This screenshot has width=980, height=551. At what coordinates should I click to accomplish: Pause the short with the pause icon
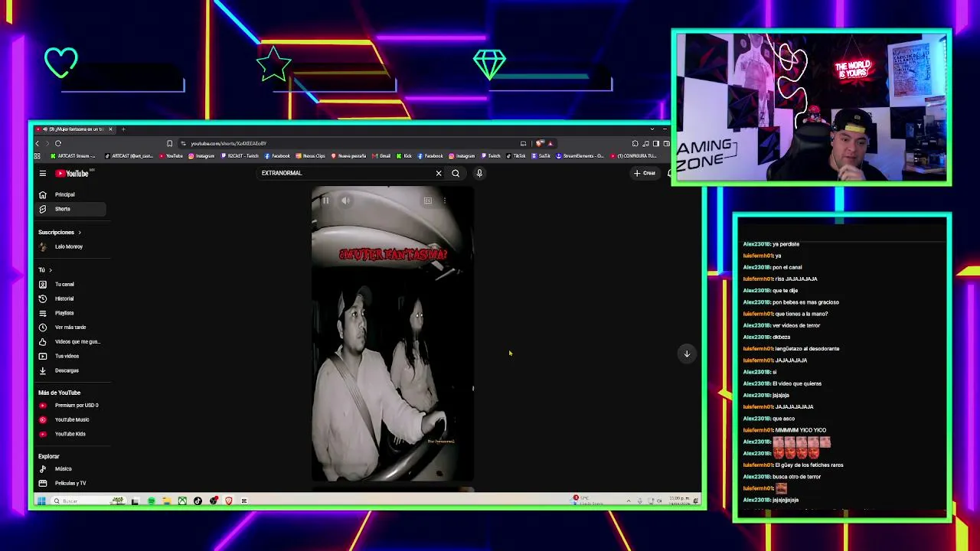(x=325, y=201)
